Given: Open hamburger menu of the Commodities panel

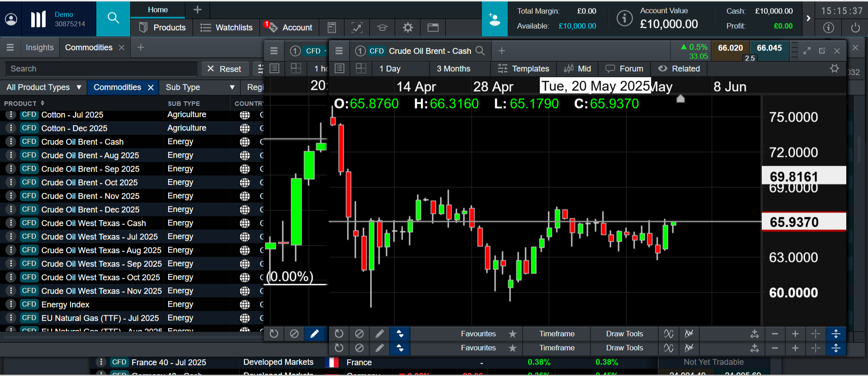Looking at the screenshot, I should pyautogui.click(x=10, y=47).
